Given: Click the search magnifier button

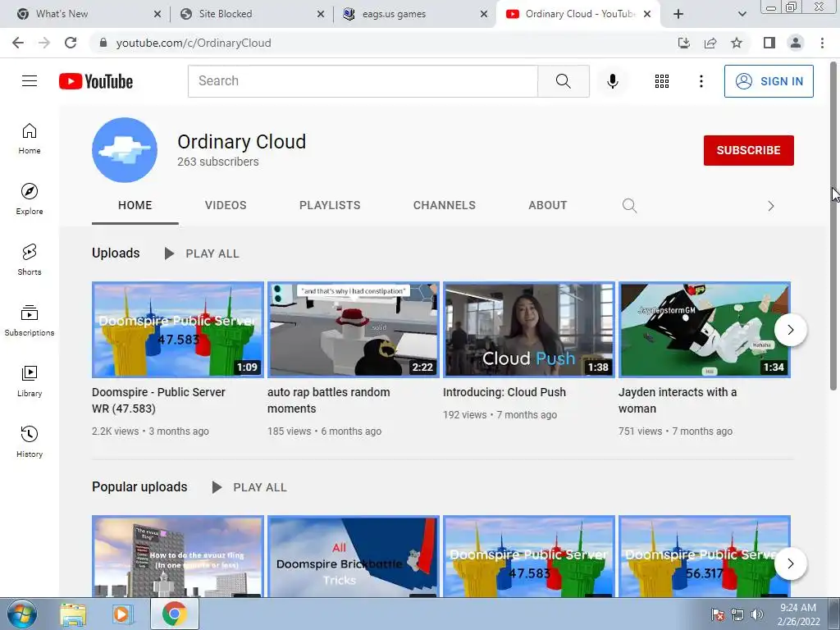Looking at the screenshot, I should click(563, 81).
